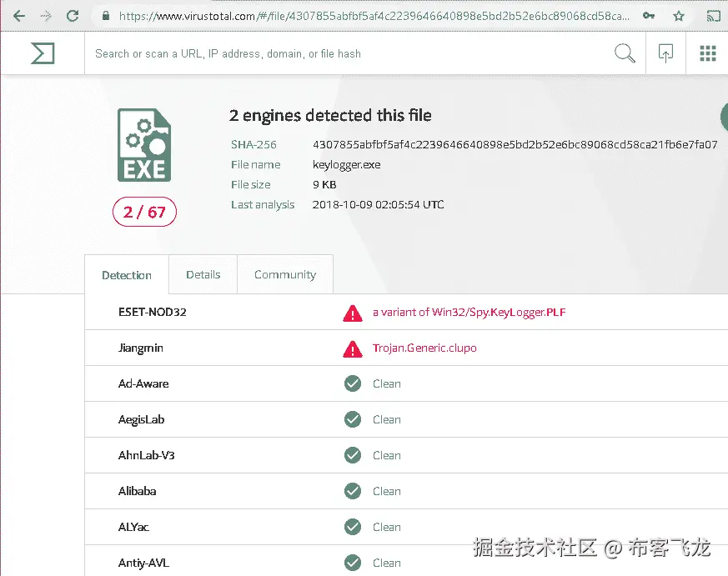
Task: Click the AegisLab engine name
Action: [x=141, y=419]
